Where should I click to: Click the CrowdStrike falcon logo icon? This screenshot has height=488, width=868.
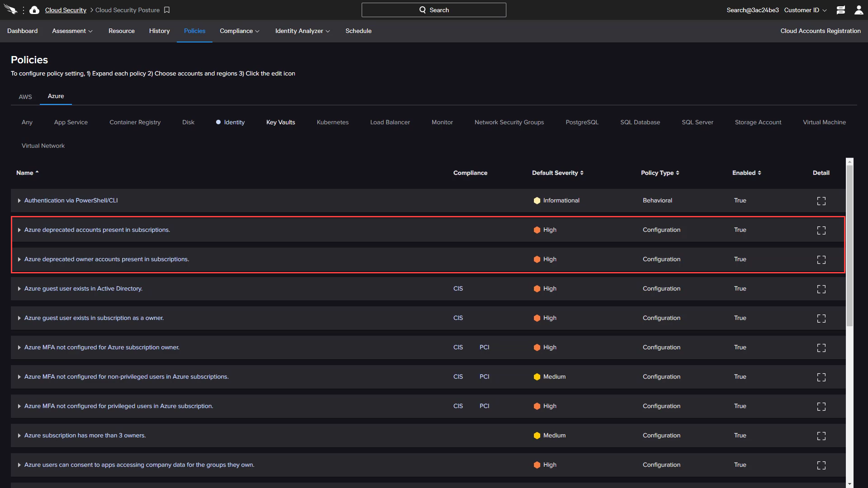pyautogui.click(x=10, y=10)
